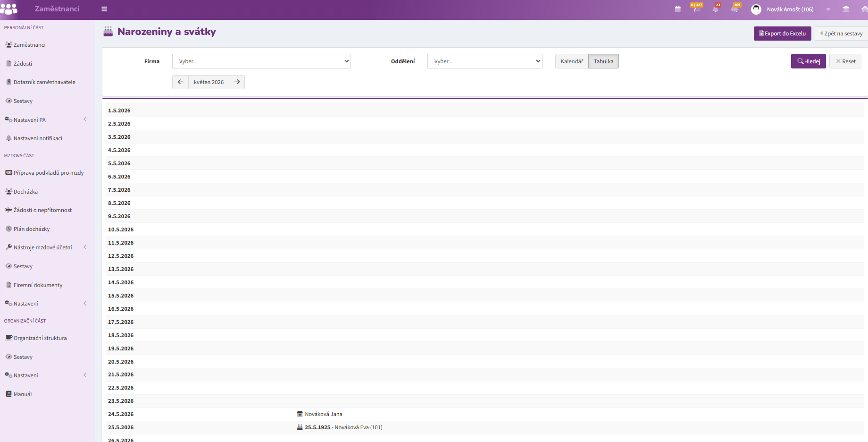Image resolution: width=868 pixels, height=442 pixels.
Task: Open Žádosti in sidebar
Action: pos(23,64)
